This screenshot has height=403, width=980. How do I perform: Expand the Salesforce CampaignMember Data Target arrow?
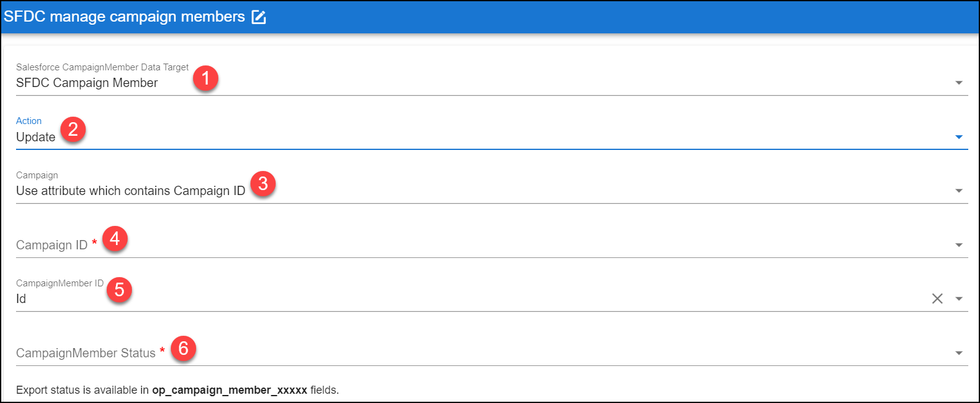click(958, 83)
